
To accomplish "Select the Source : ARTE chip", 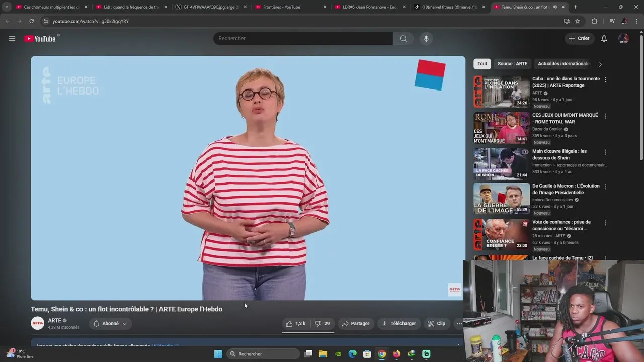I will [512, 64].
